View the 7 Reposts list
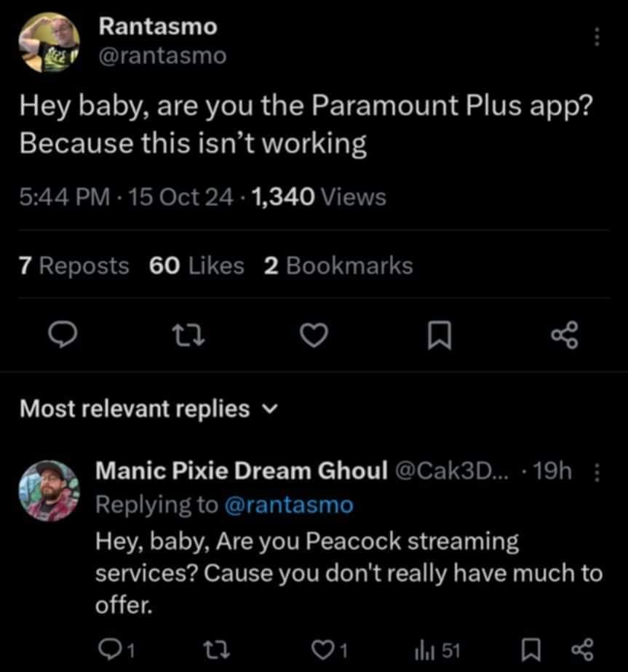Image resolution: width=628 pixels, height=672 pixels. pyautogui.click(x=73, y=266)
